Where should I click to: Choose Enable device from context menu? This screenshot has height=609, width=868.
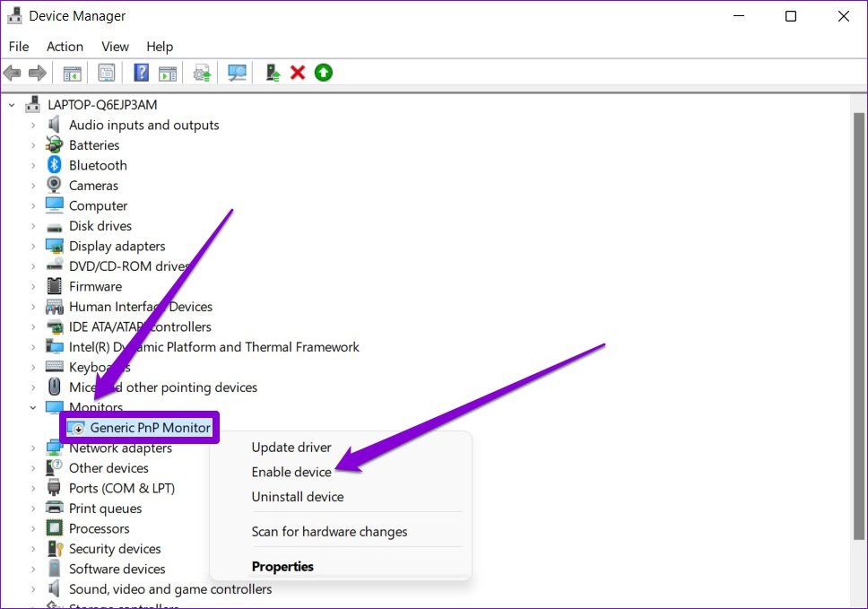tap(291, 472)
